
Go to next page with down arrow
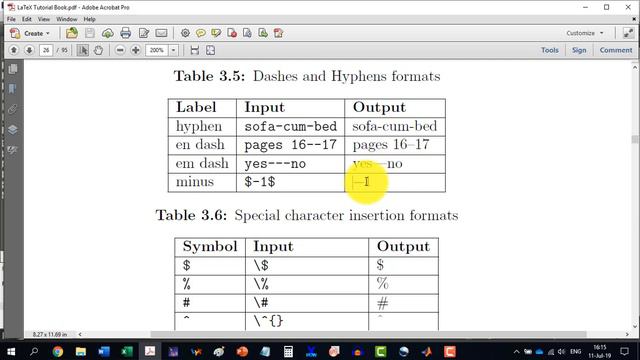pos(29,50)
